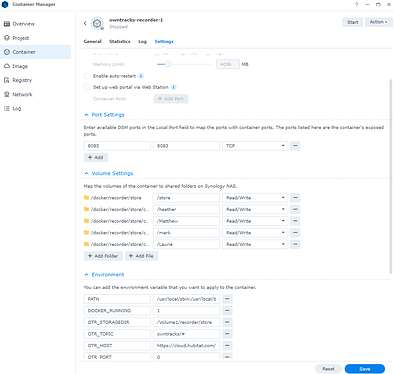
Task: Enable auto-restart checkbox
Action: [x=87, y=76]
